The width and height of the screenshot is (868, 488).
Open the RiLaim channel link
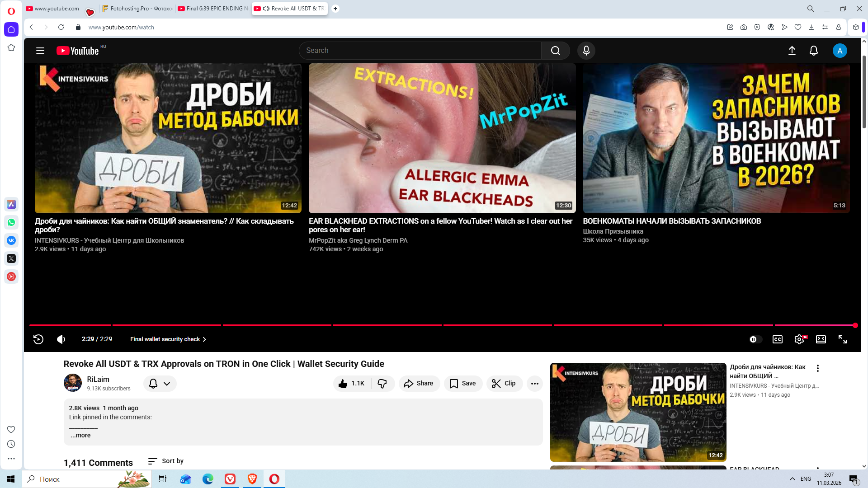[98, 379]
